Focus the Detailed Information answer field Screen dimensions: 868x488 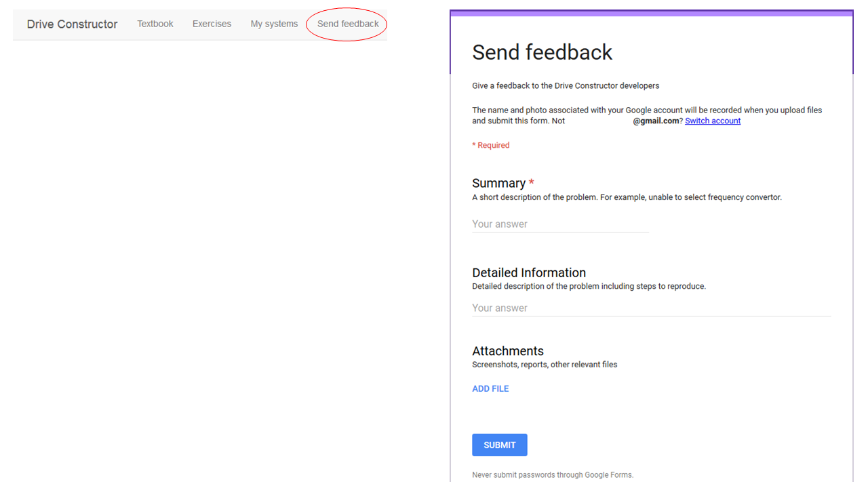click(651, 308)
